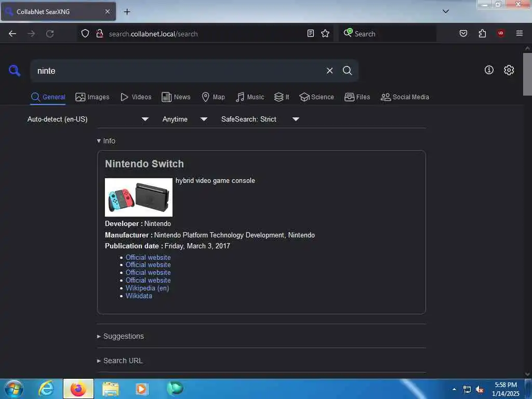
Task: Open the list all tabs chevron
Action: 446,11
